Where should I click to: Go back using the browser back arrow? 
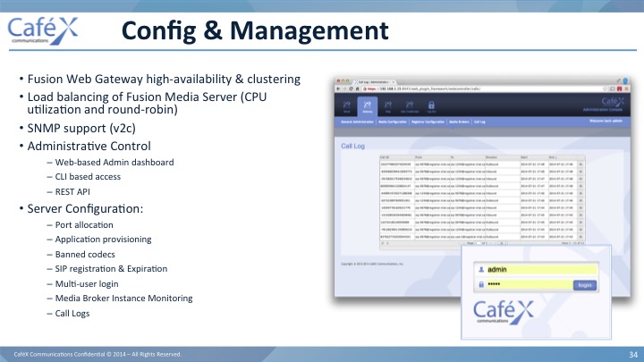(338, 88)
